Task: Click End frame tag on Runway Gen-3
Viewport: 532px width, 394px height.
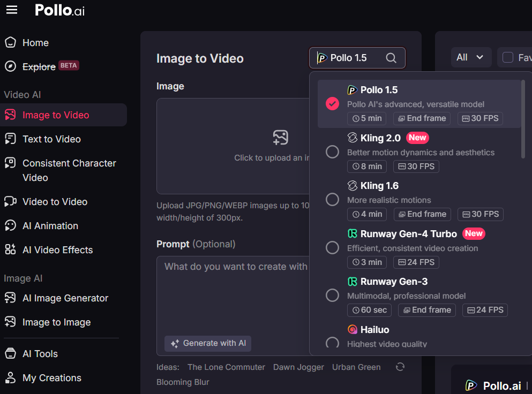Action: tap(427, 310)
